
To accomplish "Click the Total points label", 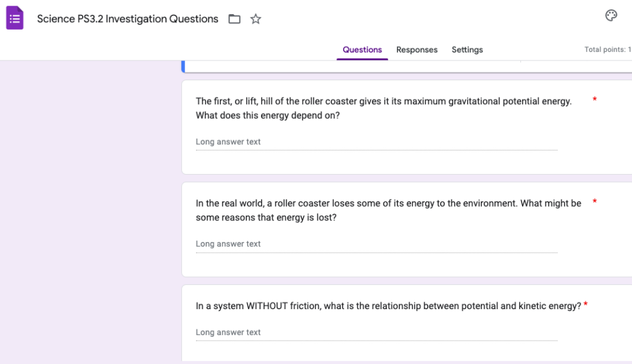I will click(607, 50).
